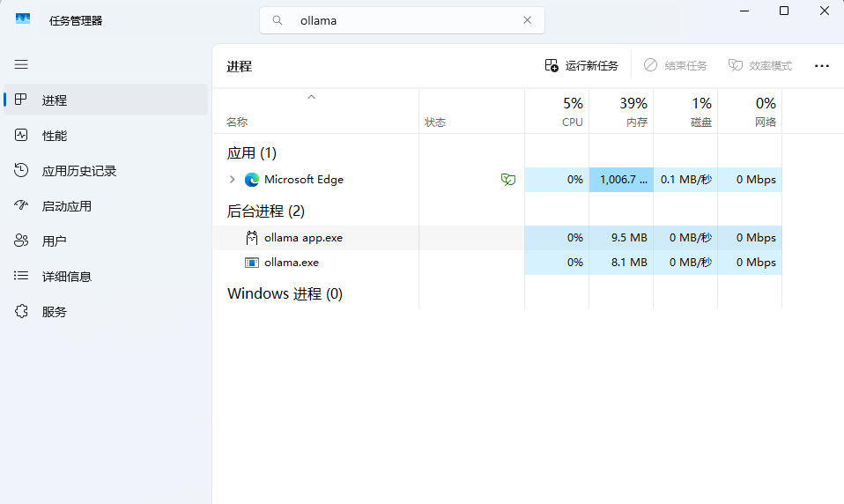Image resolution: width=844 pixels, height=504 pixels.
Task: Click ollama.exe disk 0 MB/秒 cell
Action: 685,263
